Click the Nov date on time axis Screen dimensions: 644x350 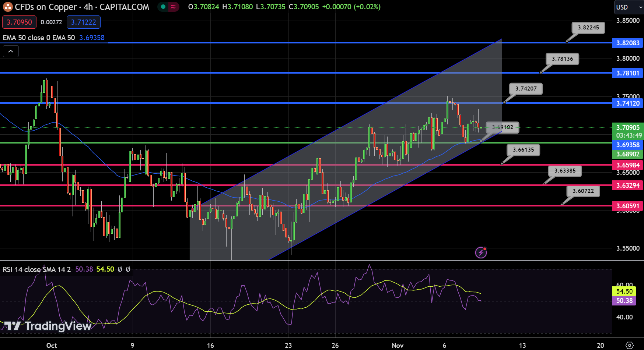pyautogui.click(x=398, y=345)
